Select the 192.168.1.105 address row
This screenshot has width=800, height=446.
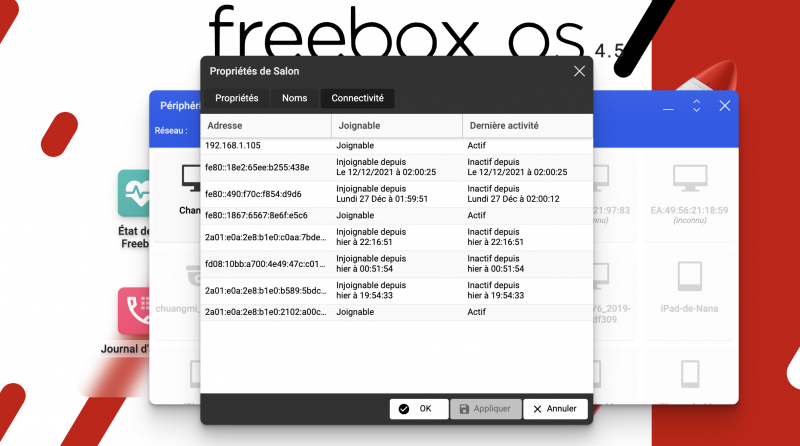coord(396,145)
